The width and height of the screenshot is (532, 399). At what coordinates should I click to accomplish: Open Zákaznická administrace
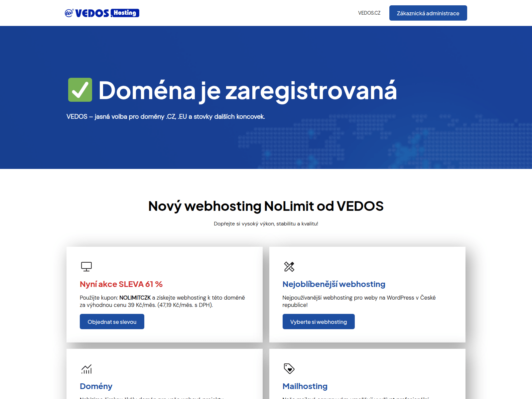pos(428,13)
